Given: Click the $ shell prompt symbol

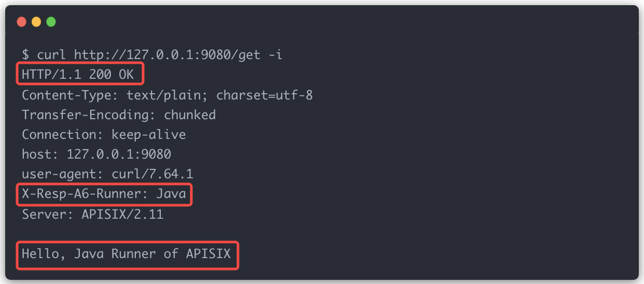Looking at the screenshot, I should (25, 55).
